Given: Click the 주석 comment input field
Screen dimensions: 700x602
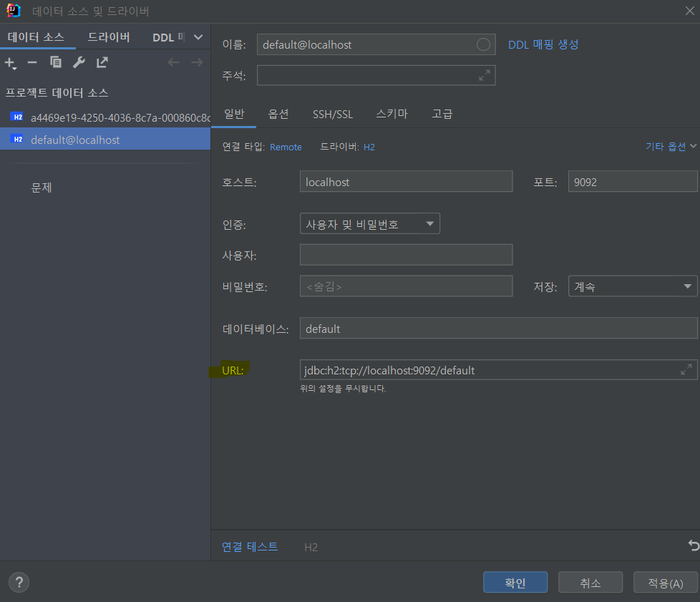Looking at the screenshot, I should [x=376, y=75].
